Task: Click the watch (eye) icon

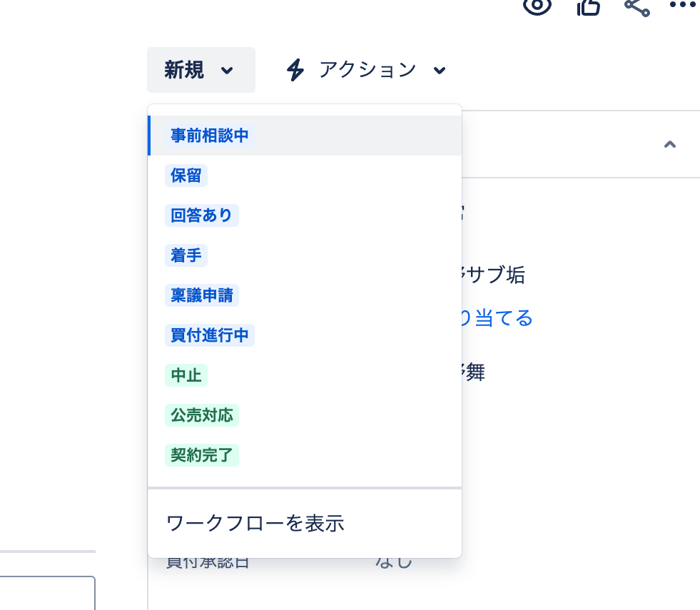Action: click(537, 7)
